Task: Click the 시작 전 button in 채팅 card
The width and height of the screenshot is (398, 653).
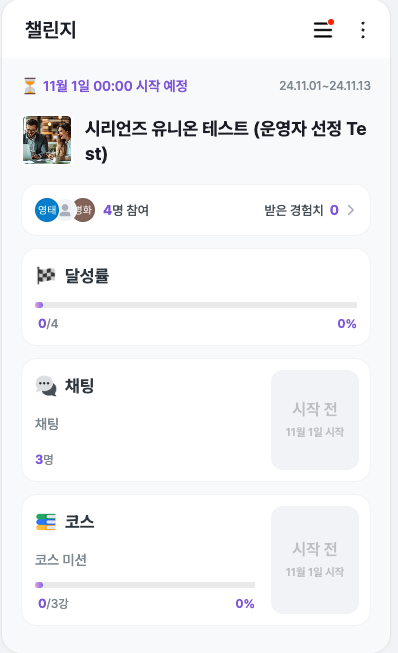Action: click(315, 420)
